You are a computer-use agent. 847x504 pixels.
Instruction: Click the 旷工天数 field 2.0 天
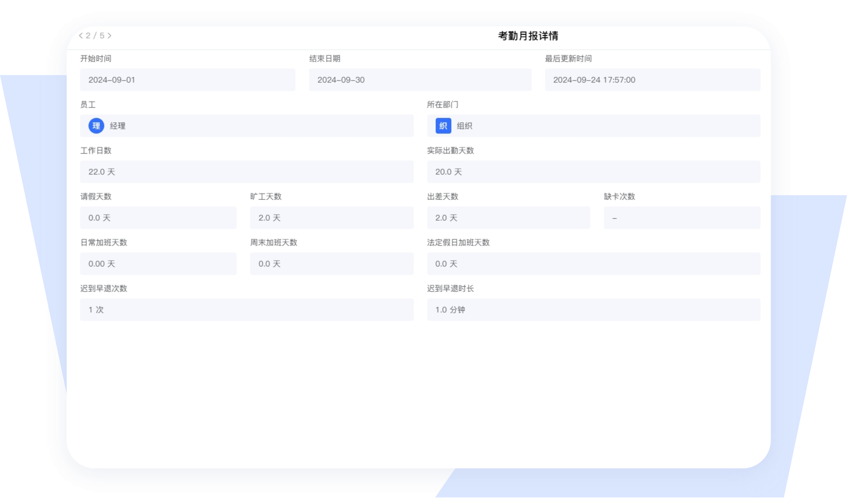click(332, 218)
